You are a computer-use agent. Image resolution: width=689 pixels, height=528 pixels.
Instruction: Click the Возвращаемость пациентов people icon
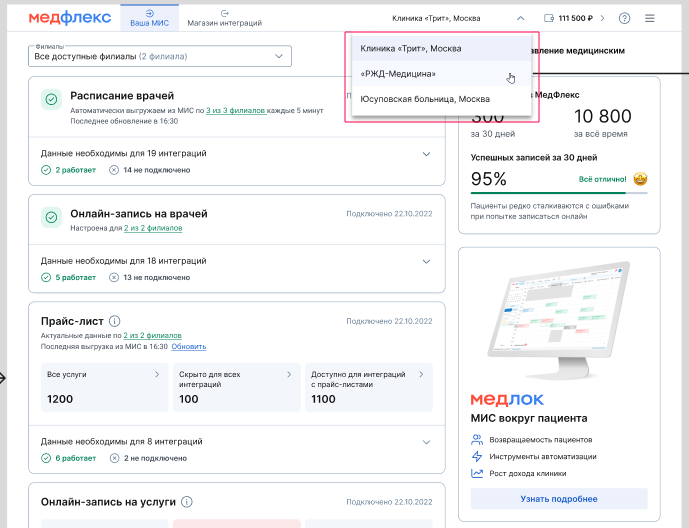(477, 440)
